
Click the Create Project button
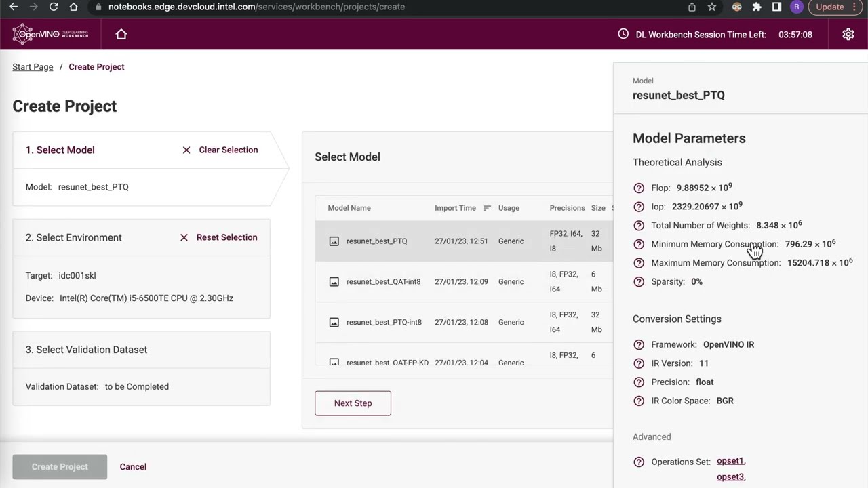(x=60, y=467)
